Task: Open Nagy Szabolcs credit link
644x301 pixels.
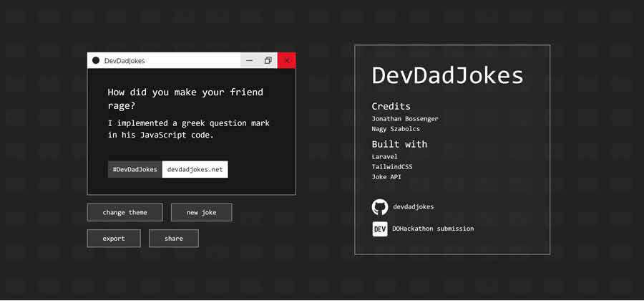Action: 396,129
